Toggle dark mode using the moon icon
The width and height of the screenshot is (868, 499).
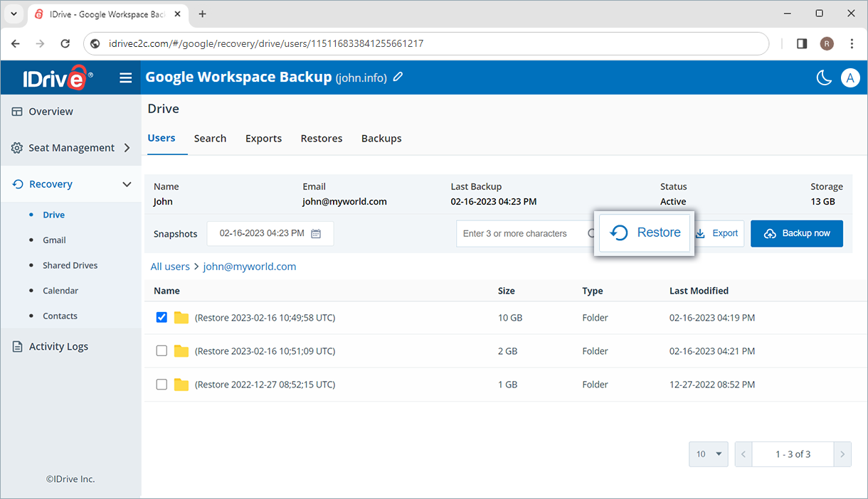click(823, 77)
